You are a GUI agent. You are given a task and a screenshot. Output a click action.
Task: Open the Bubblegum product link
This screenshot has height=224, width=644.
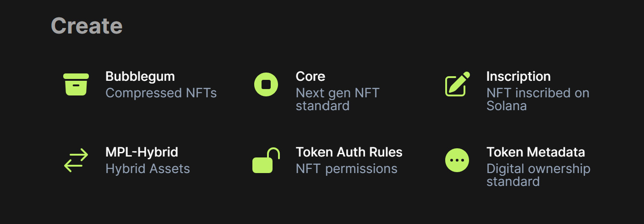point(140,76)
